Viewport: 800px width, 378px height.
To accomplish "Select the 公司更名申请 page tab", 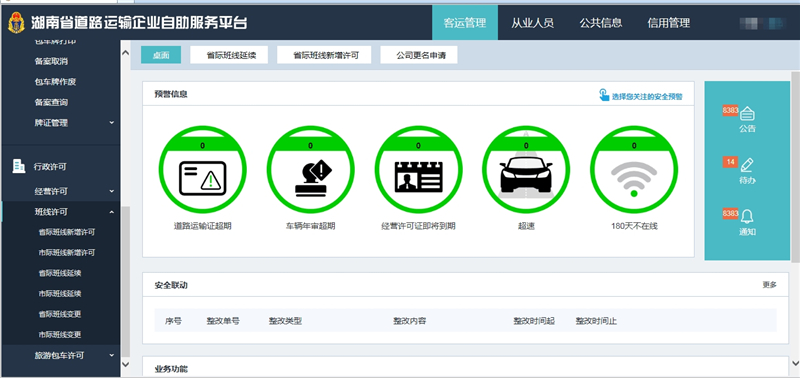I will tap(419, 55).
